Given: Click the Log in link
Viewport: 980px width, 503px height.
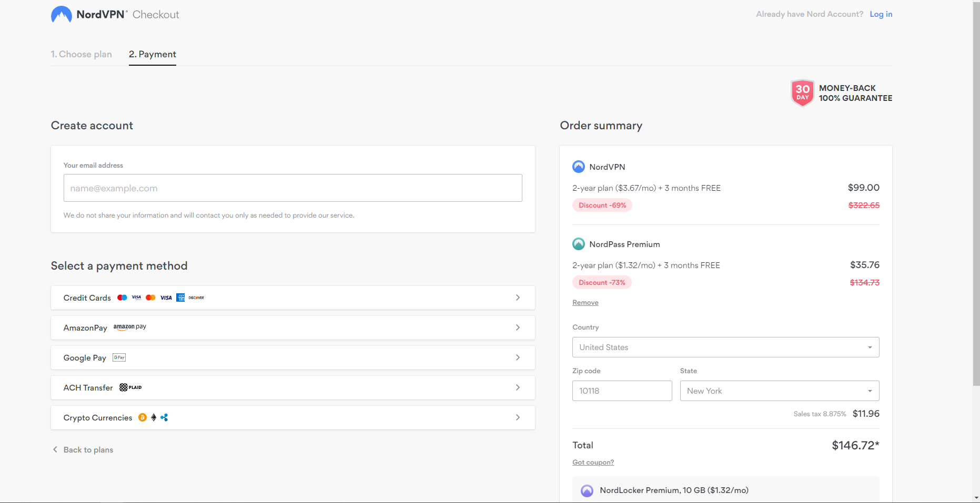Looking at the screenshot, I should [881, 14].
